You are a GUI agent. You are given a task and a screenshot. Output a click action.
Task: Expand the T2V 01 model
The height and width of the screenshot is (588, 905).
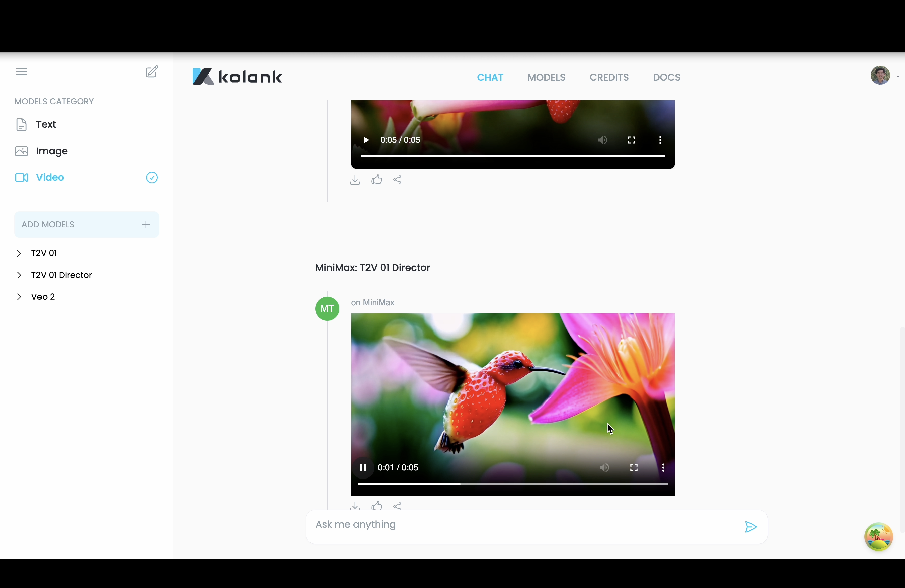click(19, 253)
